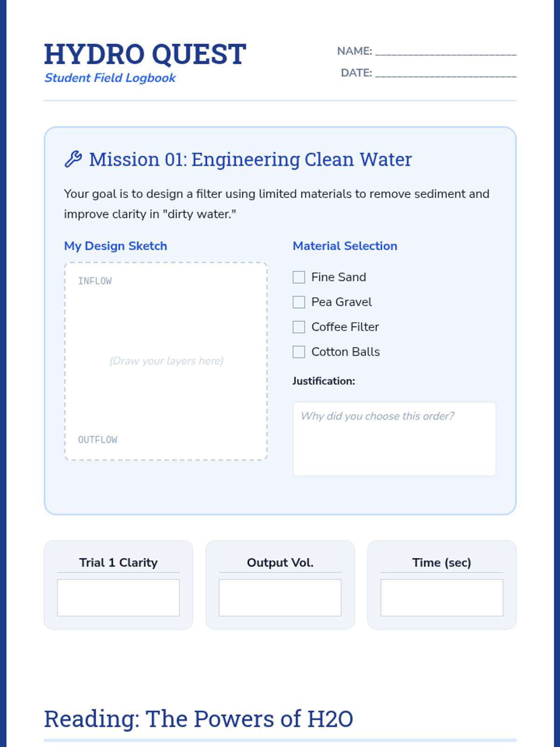Click the Reading: The Powers of H2O heading
The image size is (560, 747).
[x=198, y=719]
